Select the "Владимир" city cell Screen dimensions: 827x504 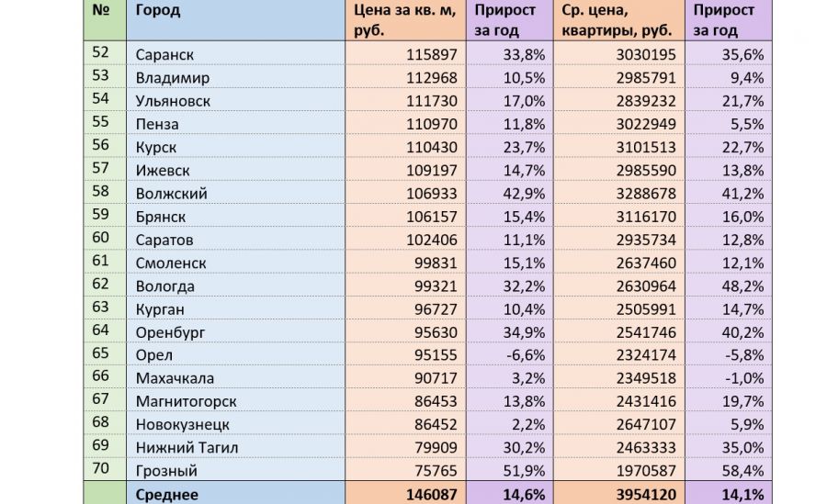tap(172, 78)
